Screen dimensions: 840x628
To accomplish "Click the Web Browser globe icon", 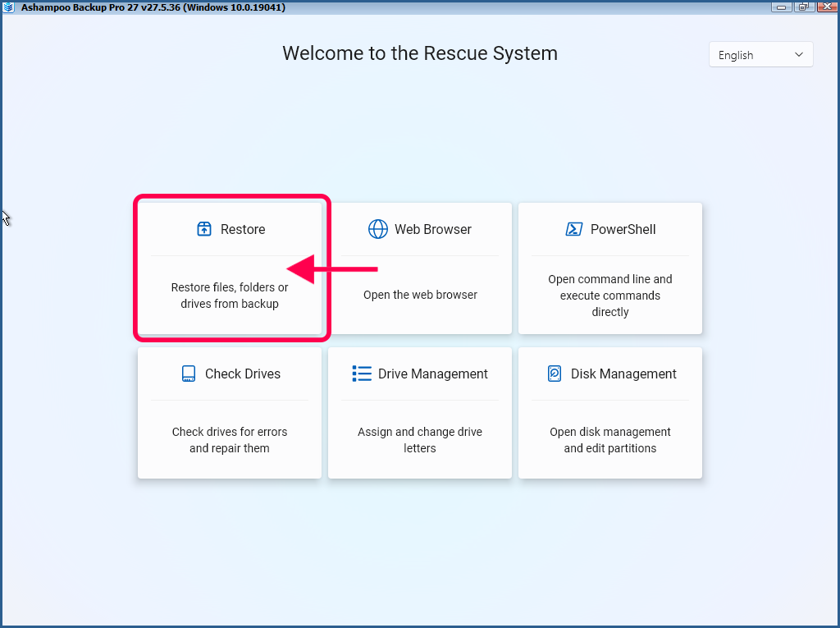I will (x=377, y=229).
